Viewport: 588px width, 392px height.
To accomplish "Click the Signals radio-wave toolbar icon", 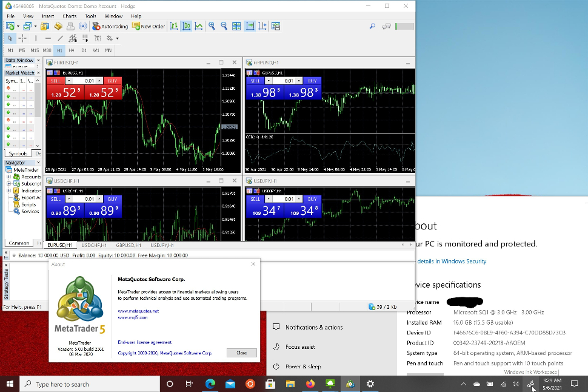I will [x=83, y=26].
